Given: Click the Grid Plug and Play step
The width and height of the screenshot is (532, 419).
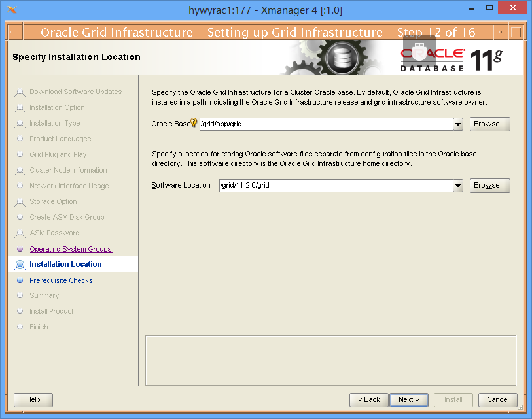Looking at the screenshot, I should tap(58, 154).
